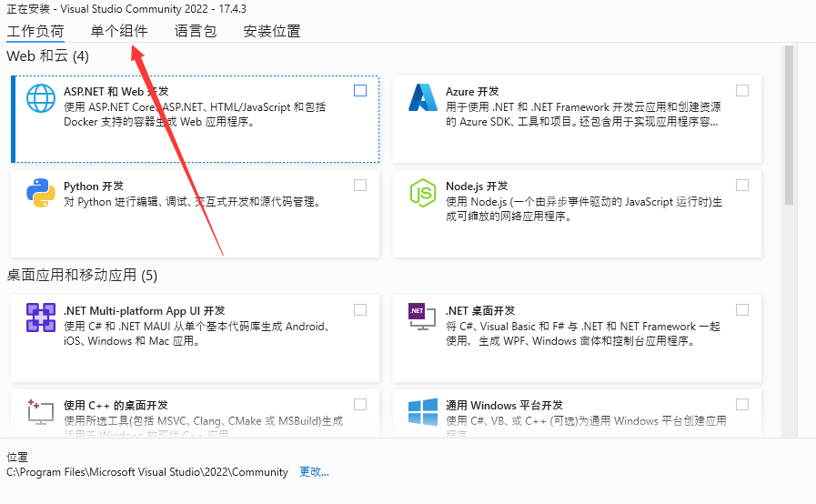816x504 pixels.
Task: Enable 使用 C++ 的桌面开发 checkbox
Action: 360,405
